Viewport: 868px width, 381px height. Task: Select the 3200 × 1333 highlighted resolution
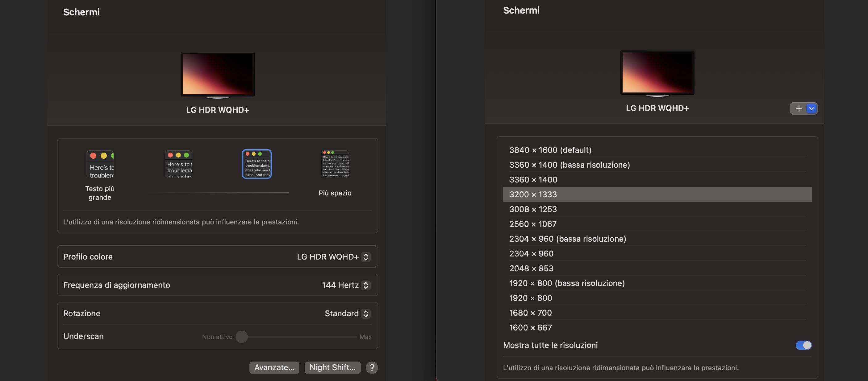click(x=533, y=194)
